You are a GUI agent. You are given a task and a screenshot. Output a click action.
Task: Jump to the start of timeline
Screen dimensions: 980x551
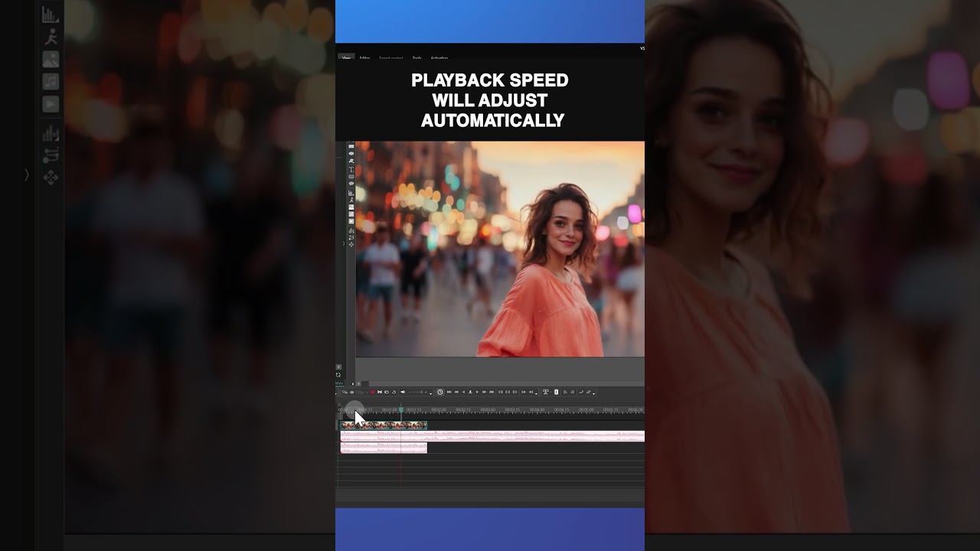449,392
